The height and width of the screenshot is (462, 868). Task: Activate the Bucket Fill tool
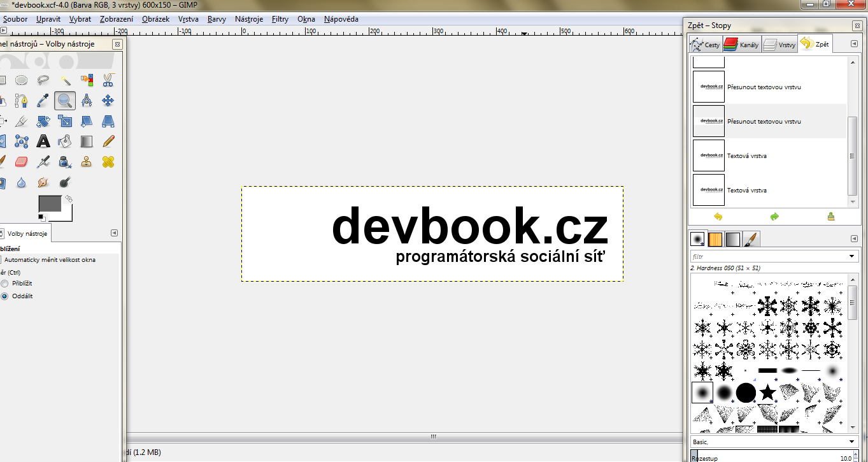pyautogui.click(x=65, y=141)
